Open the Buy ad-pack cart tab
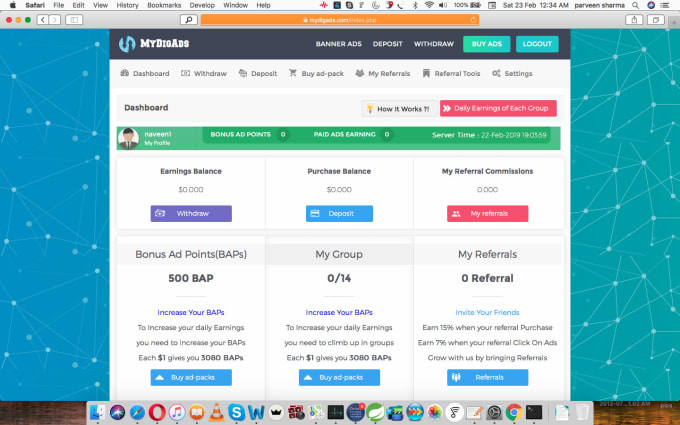This screenshot has height=425, width=680. click(316, 73)
